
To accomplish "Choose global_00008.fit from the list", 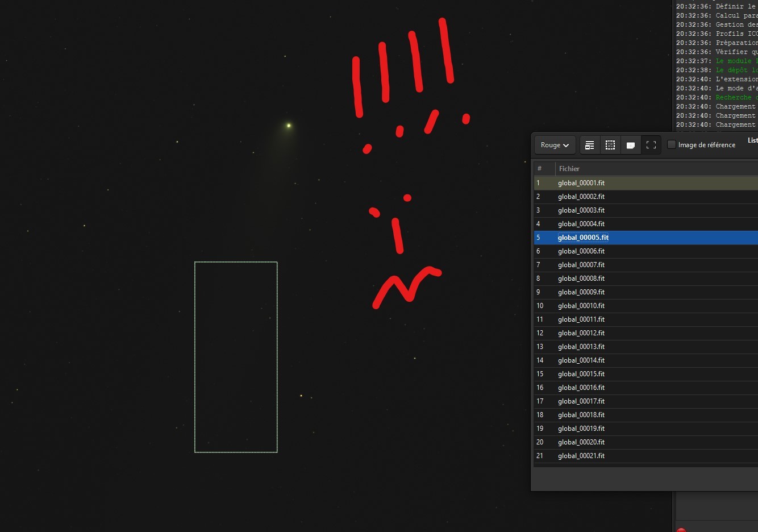I will [581, 279].
